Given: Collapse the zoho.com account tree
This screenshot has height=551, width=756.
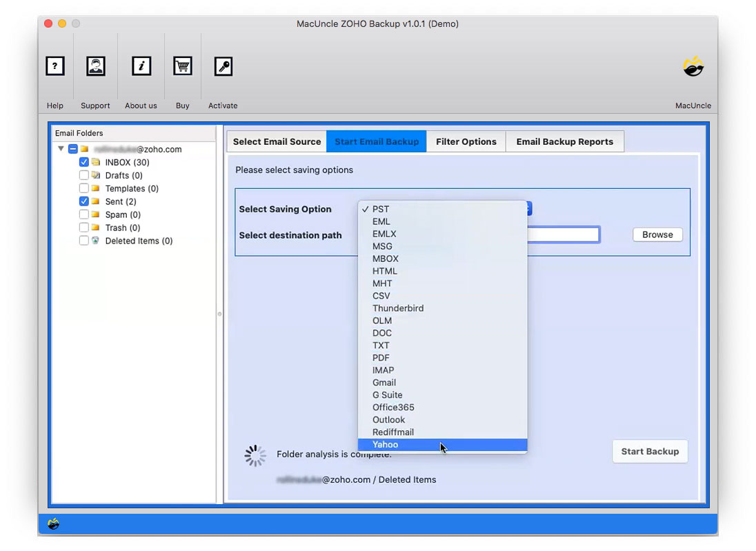Looking at the screenshot, I should point(61,148).
